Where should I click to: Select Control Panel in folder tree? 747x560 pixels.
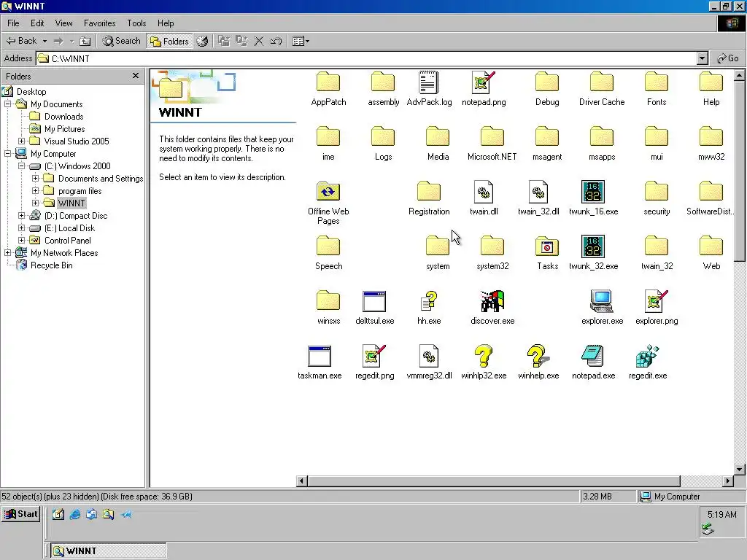pyautogui.click(x=68, y=241)
